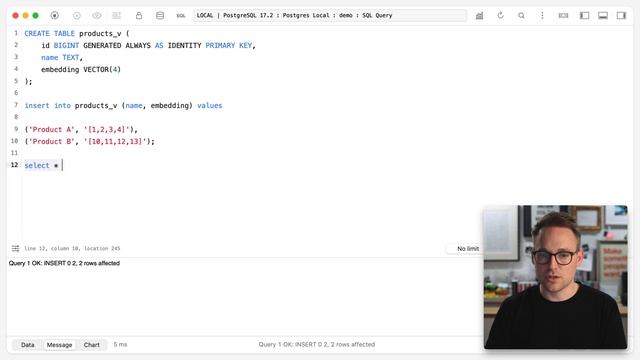Open the three-dot more options menu

[542, 16]
